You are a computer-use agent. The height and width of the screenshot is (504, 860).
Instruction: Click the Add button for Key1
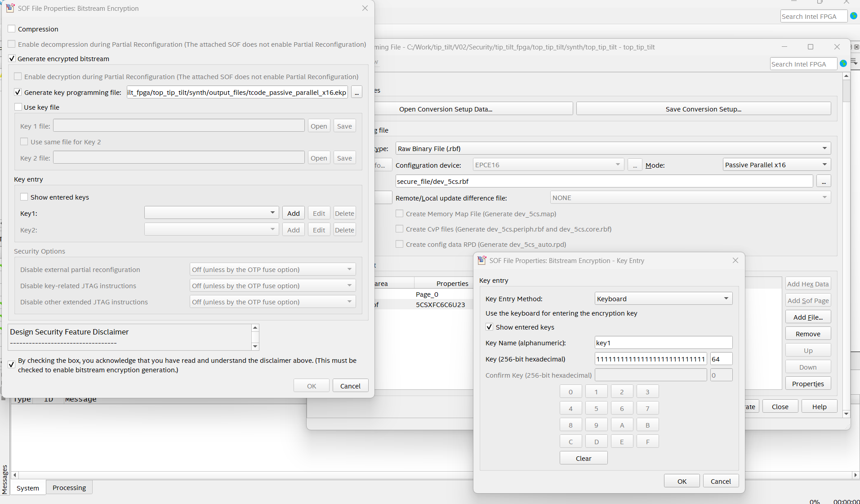(x=293, y=214)
